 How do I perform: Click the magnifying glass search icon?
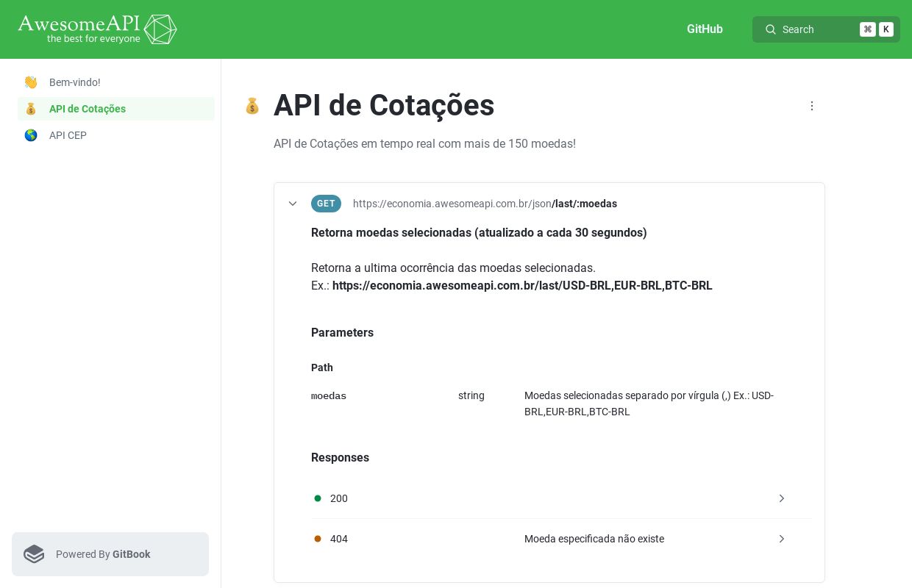pos(771,29)
